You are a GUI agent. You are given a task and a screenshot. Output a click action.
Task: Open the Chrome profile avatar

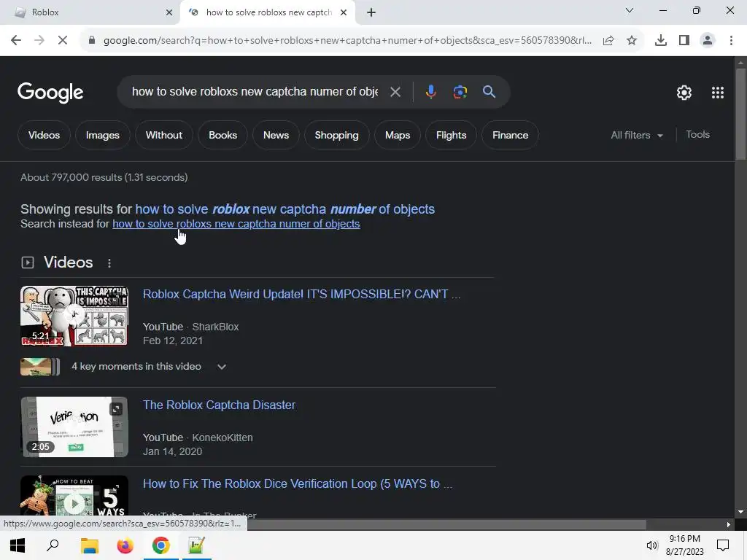[x=708, y=41]
